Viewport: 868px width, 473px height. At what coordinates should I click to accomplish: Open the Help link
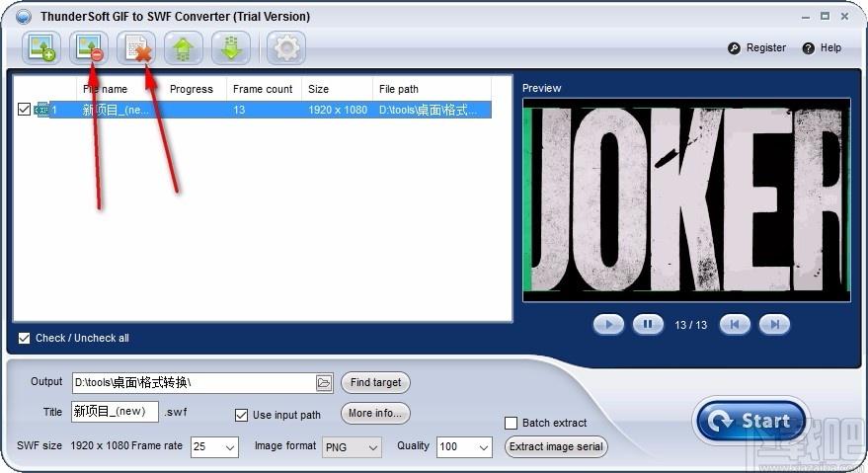pos(822,48)
